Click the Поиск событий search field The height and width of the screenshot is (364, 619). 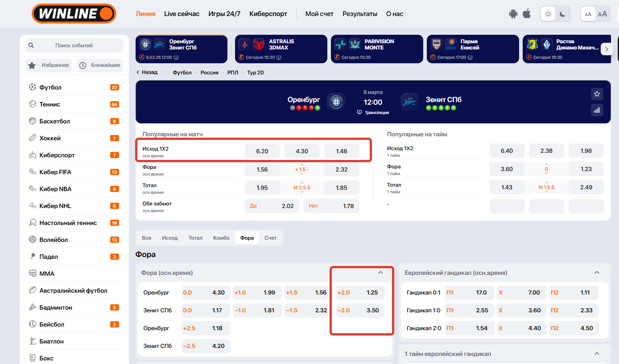point(74,45)
